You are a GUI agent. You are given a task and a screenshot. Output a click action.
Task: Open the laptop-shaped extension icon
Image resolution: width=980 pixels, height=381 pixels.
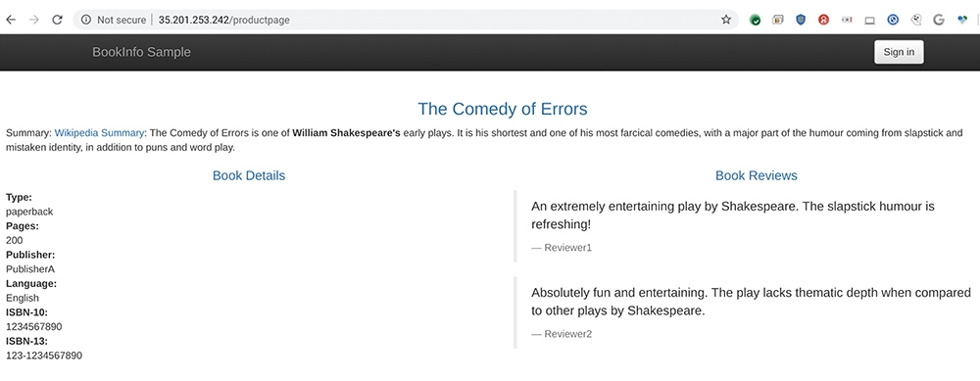tap(869, 20)
